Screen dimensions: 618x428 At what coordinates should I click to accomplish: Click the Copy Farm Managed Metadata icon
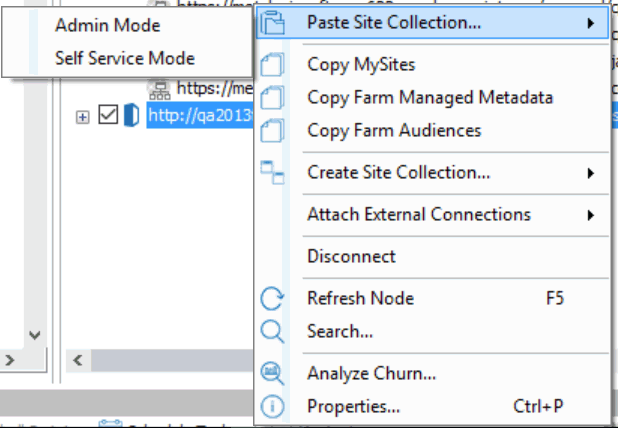pos(273,98)
